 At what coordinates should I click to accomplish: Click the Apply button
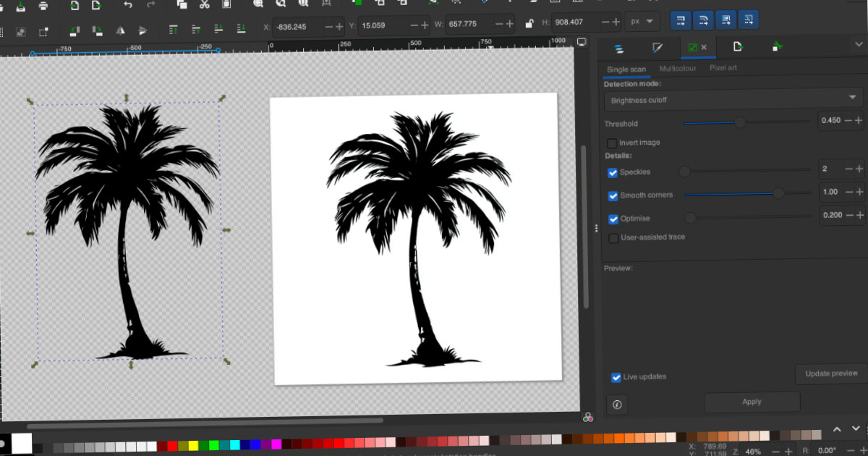[752, 402]
